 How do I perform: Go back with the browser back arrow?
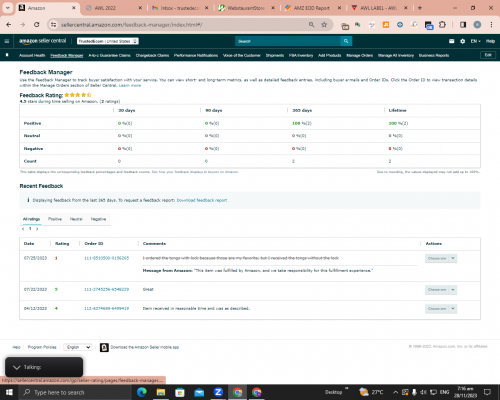(x=9, y=25)
